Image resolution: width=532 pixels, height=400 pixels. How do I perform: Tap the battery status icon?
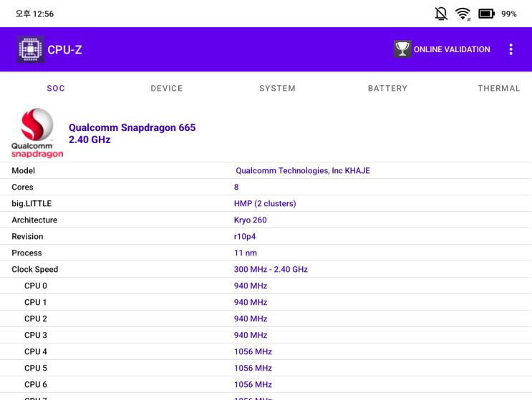click(x=487, y=14)
